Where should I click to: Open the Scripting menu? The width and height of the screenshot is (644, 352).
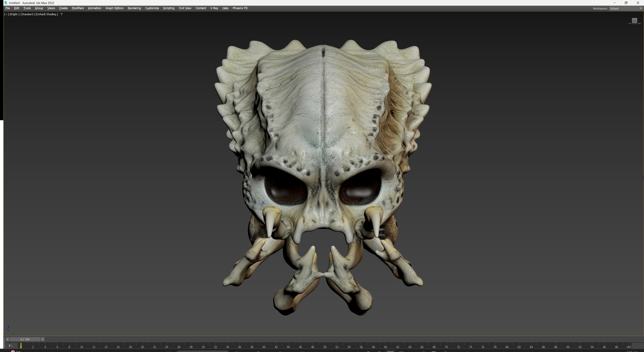pyautogui.click(x=169, y=8)
